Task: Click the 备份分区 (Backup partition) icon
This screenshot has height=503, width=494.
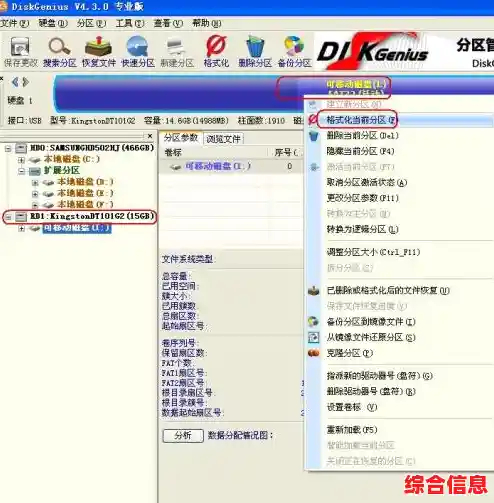Action: coord(294,52)
